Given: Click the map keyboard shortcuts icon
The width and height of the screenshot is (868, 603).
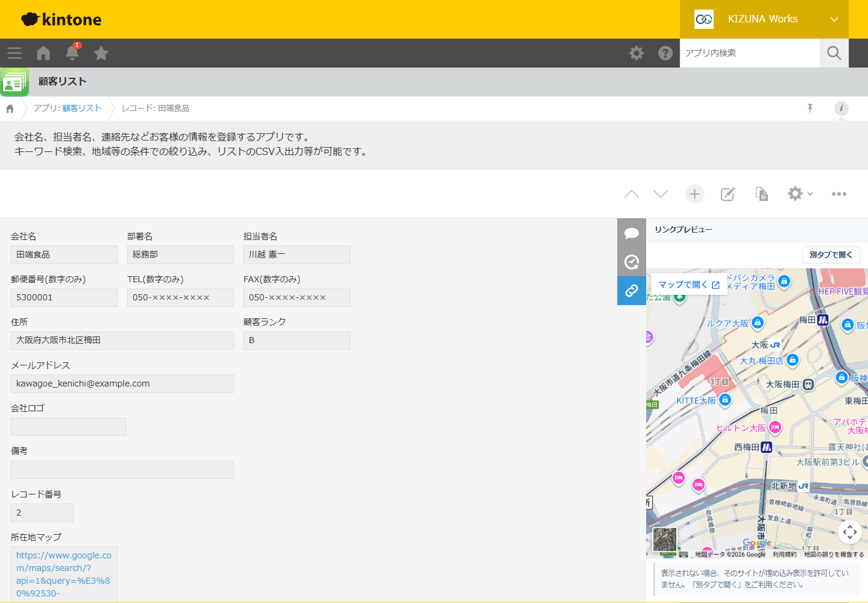Looking at the screenshot, I should click(684, 554).
